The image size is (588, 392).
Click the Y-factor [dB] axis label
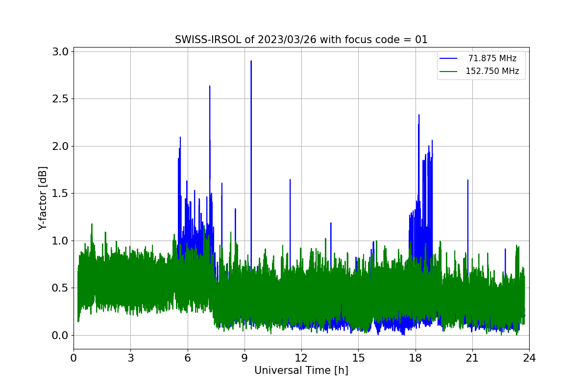(x=43, y=198)
